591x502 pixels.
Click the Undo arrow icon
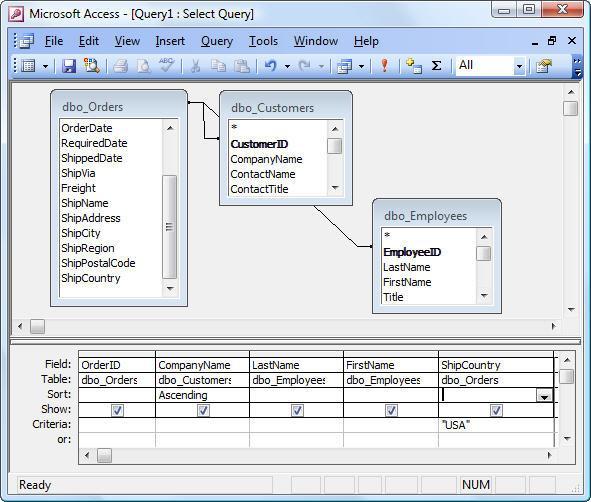tap(270, 66)
